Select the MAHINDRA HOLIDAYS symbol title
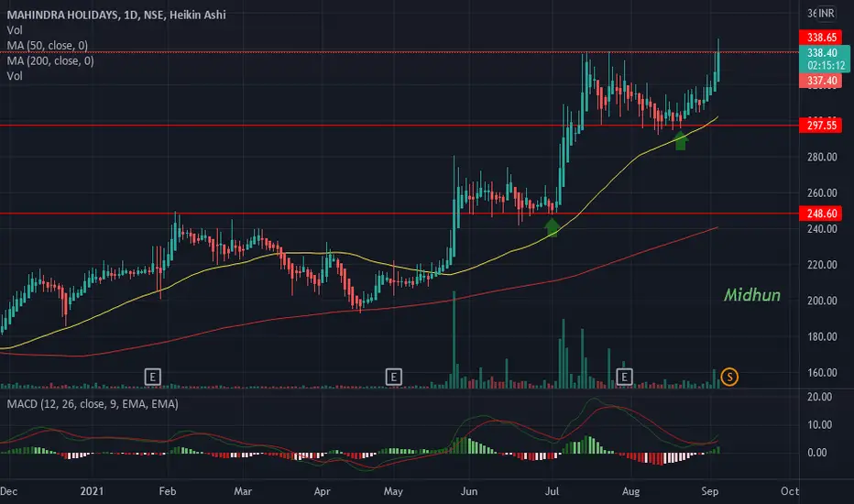Image resolution: width=854 pixels, height=504 pixels. (x=116, y=15)
